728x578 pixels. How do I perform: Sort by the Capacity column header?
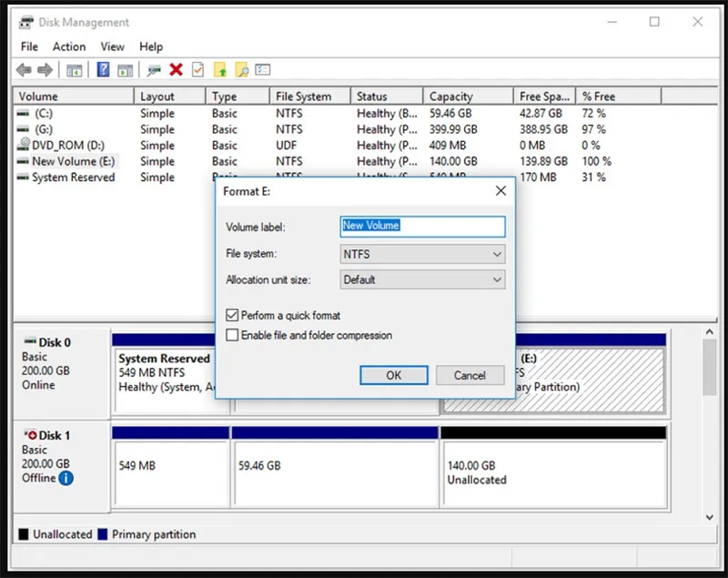click(469, 96)
